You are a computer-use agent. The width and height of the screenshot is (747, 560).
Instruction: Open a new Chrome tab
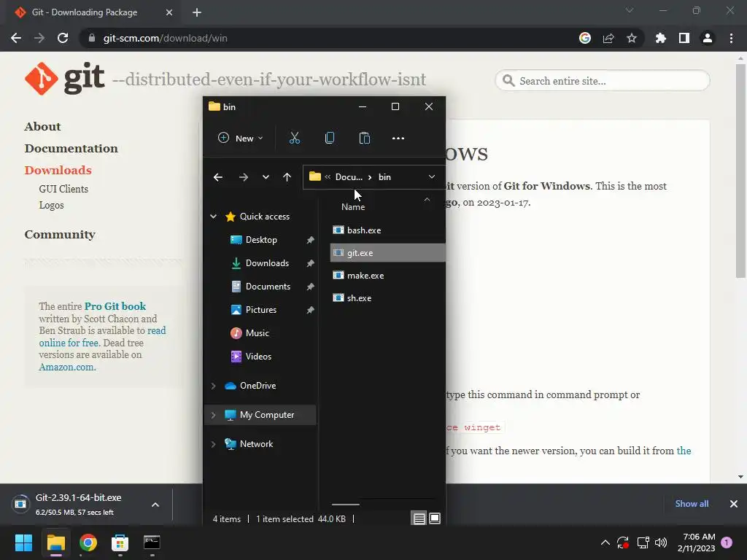click(197, 12)
